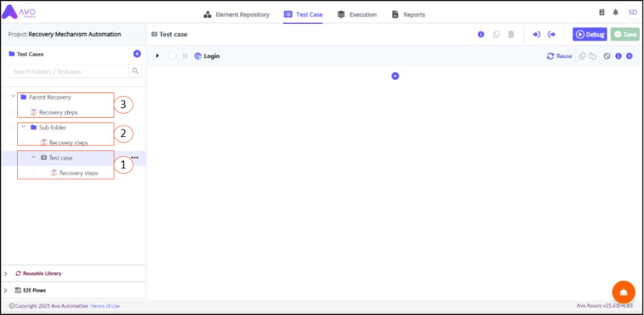Expand the Login step triangle

tap(158, 56)
